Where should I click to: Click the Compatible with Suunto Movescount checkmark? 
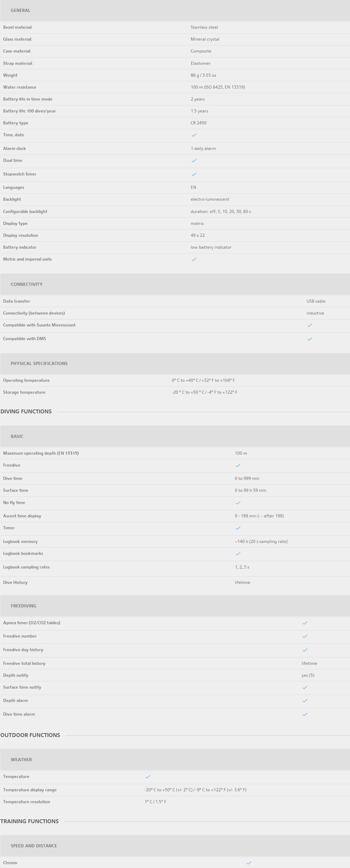coord(310,325)
